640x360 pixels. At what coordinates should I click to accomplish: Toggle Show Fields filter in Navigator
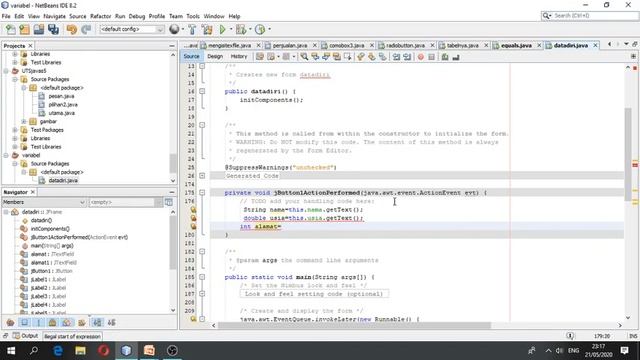pos(24,322)
